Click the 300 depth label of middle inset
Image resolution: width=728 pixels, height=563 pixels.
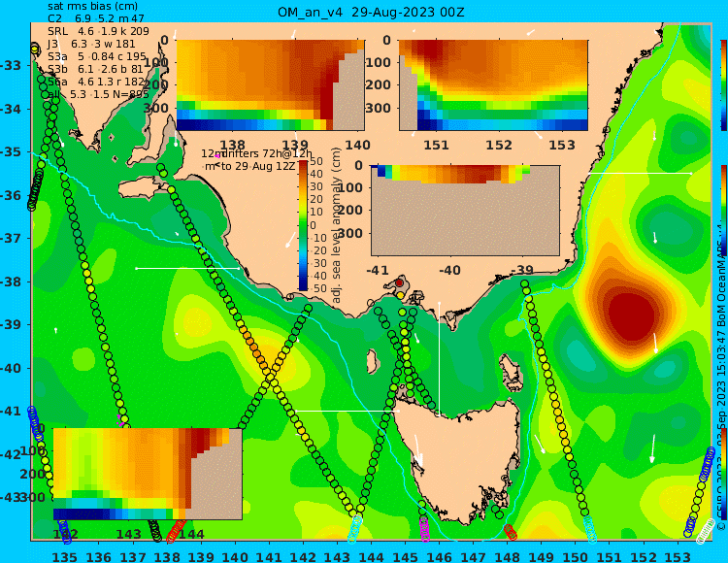[351, 233]
